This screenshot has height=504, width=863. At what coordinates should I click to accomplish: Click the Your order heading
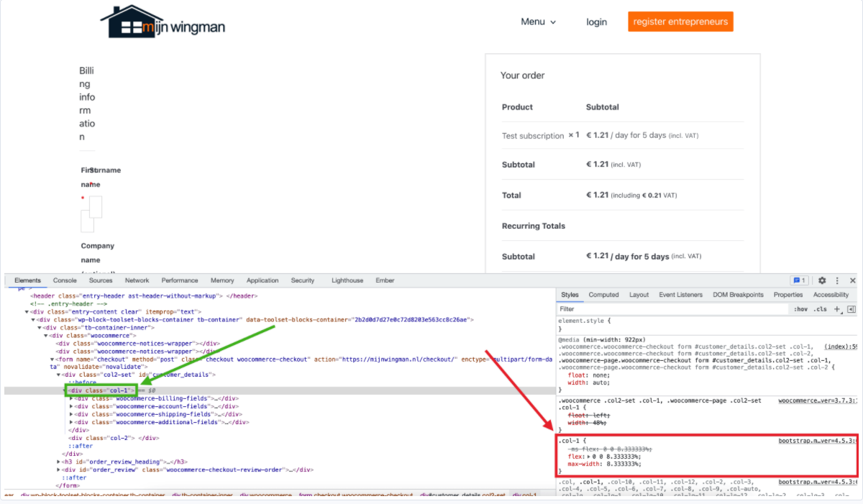click(x=523, y=75)
